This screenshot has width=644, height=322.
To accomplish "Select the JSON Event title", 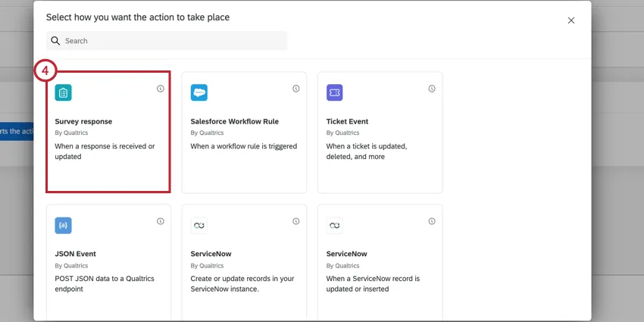I will (76, 254).
